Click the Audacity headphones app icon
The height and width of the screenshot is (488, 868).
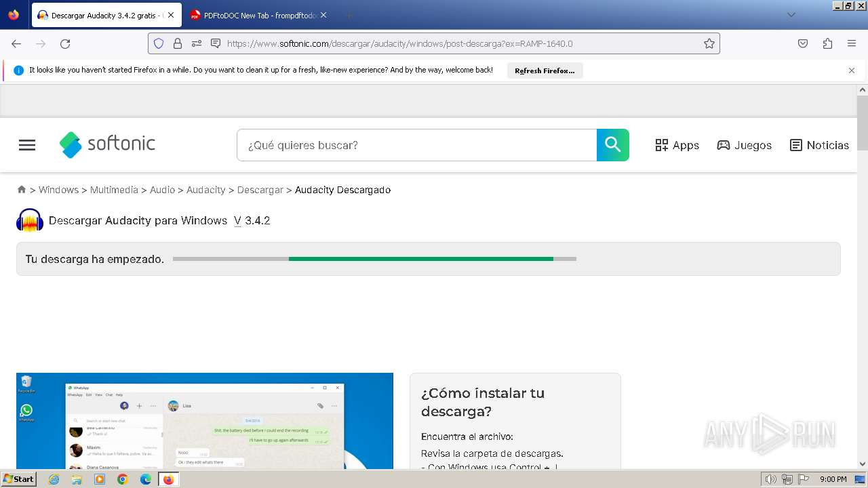[30, 220]
